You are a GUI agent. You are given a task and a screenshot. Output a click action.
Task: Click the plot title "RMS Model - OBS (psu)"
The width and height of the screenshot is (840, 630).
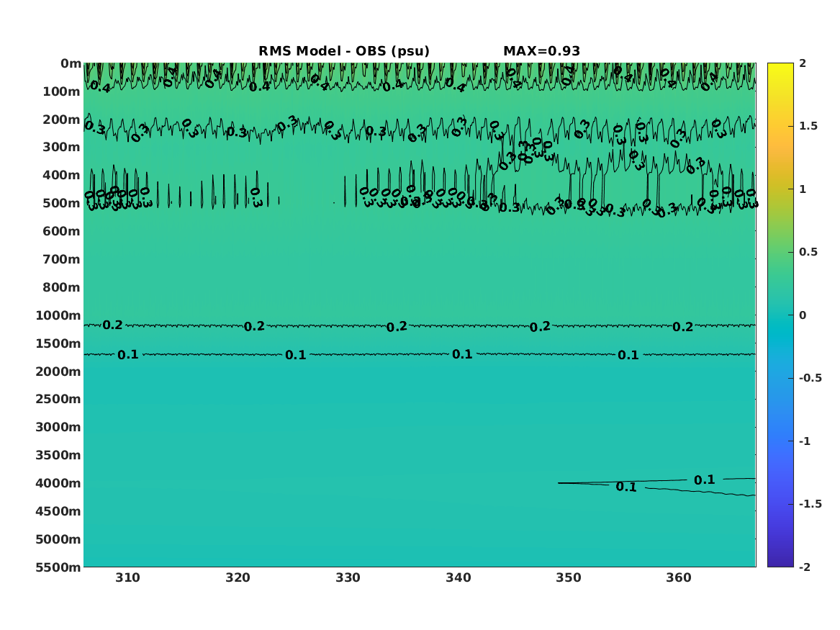tap(344, 51)
